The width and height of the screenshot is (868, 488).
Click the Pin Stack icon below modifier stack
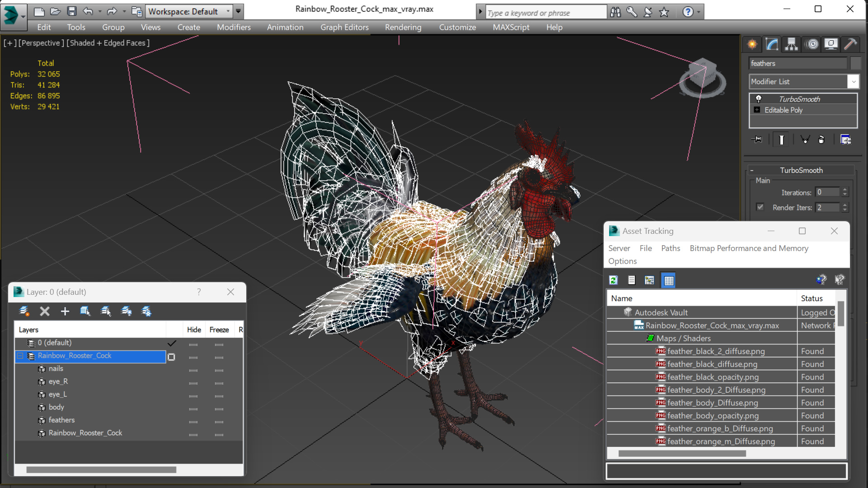757,139
